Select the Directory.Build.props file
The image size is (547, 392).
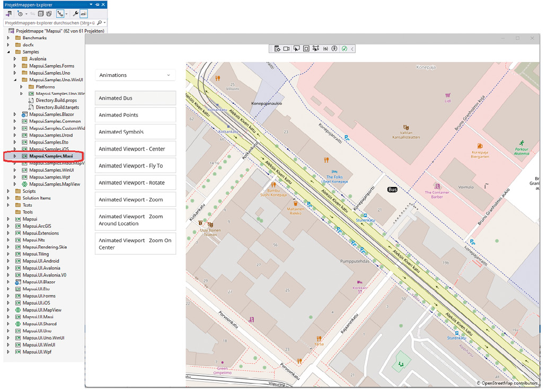pyautogui.click(x=56, y=101)
